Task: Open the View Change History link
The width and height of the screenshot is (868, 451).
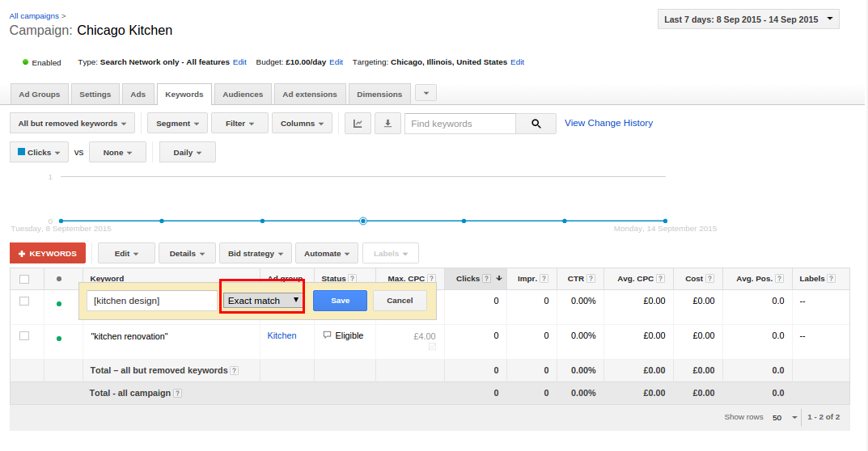Action: 608,123
